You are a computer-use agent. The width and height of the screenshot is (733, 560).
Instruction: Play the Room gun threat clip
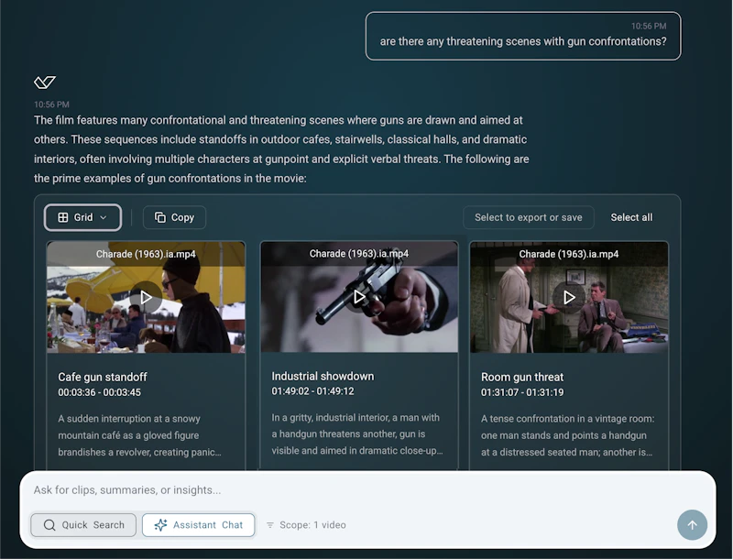coord(569,297)
